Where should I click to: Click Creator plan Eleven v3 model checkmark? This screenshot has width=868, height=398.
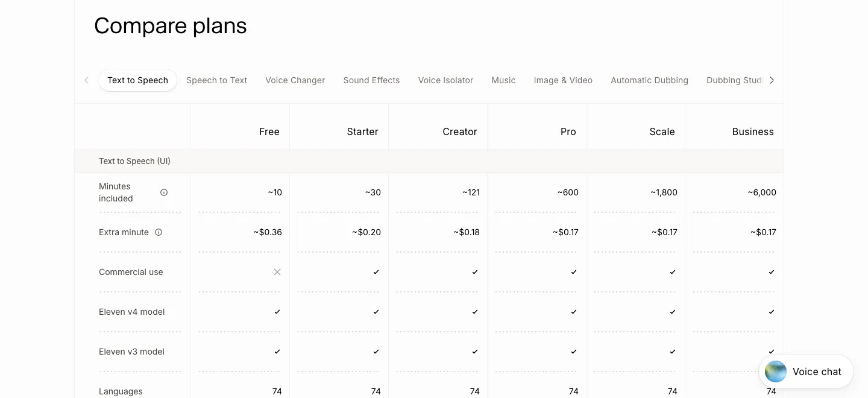click(x=475, y=352)
